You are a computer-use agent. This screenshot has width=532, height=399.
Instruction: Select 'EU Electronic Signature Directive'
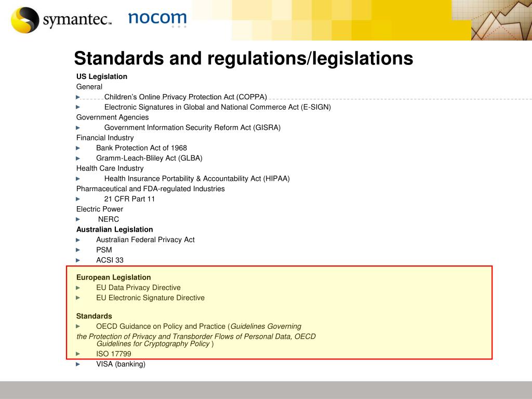150,298
